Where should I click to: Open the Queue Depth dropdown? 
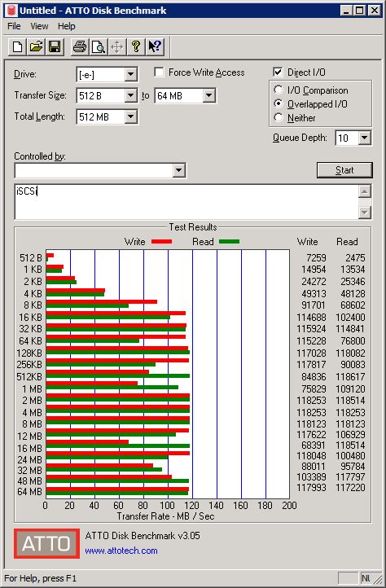point(364,138)
